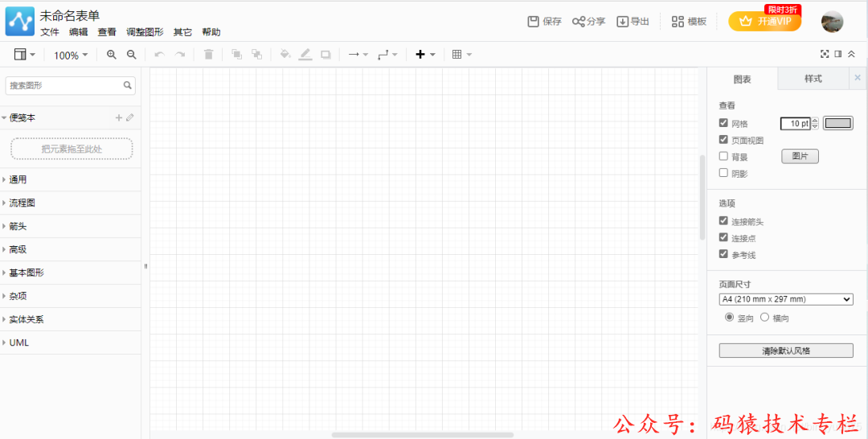Click the zoom in magnifier
This screenshot has width=868, height=439.
[112, 54]
